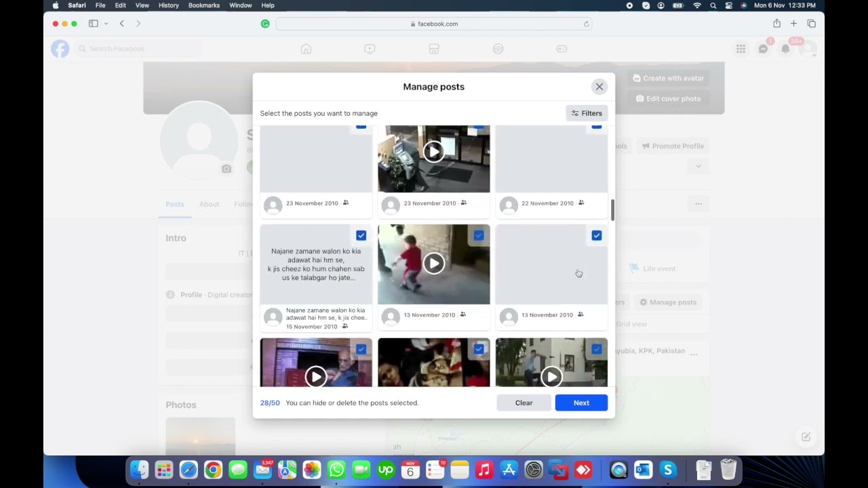Open the three-dot menu on the profile tabs row

point(698,204)
